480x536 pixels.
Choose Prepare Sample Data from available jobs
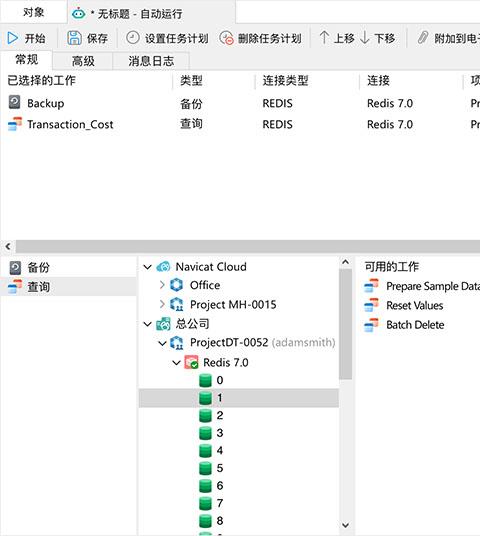(x=433, y=286)
